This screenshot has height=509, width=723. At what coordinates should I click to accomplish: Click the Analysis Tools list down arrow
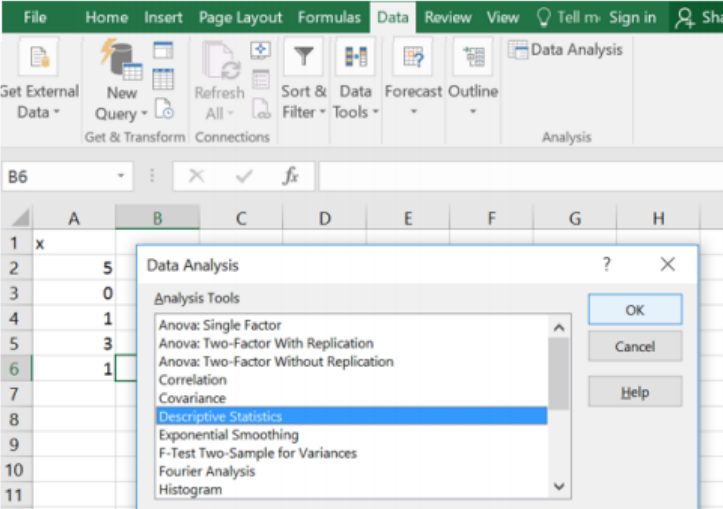pos(559,486)
